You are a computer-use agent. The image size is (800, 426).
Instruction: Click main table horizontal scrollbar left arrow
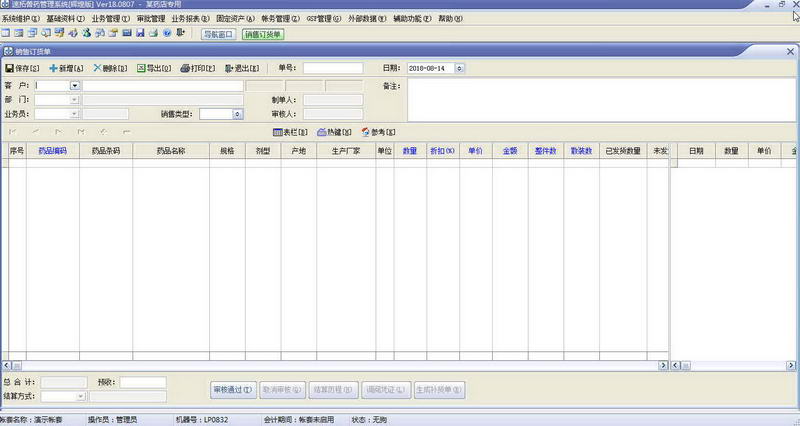(7, 365)
